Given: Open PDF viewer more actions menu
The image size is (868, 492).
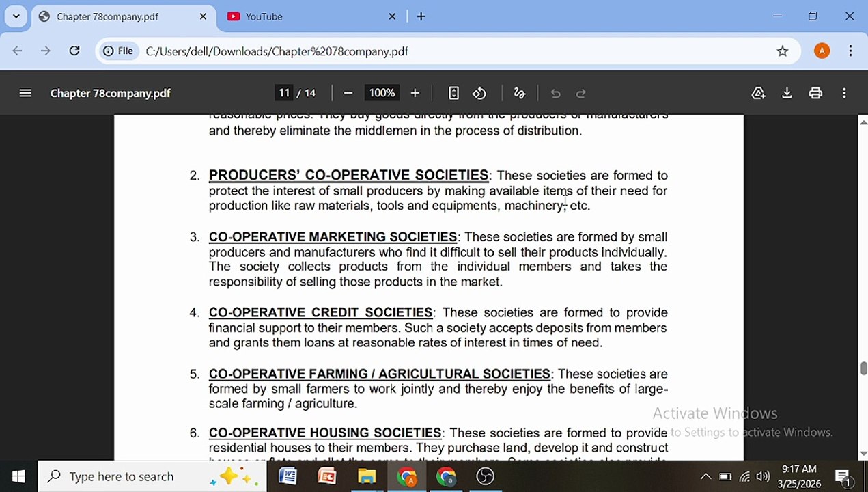Looking at the screenshot, I should (x=844, y=93).
